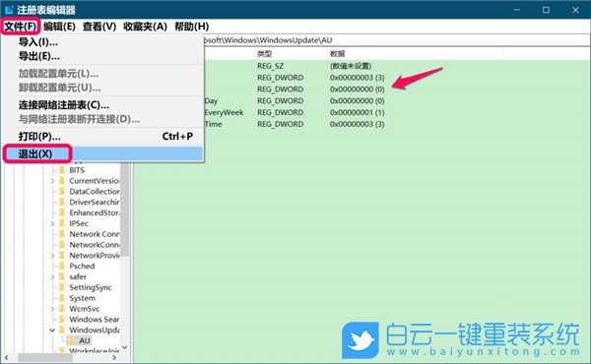
Task: Select the Psched key in tree
Action: 82,266
